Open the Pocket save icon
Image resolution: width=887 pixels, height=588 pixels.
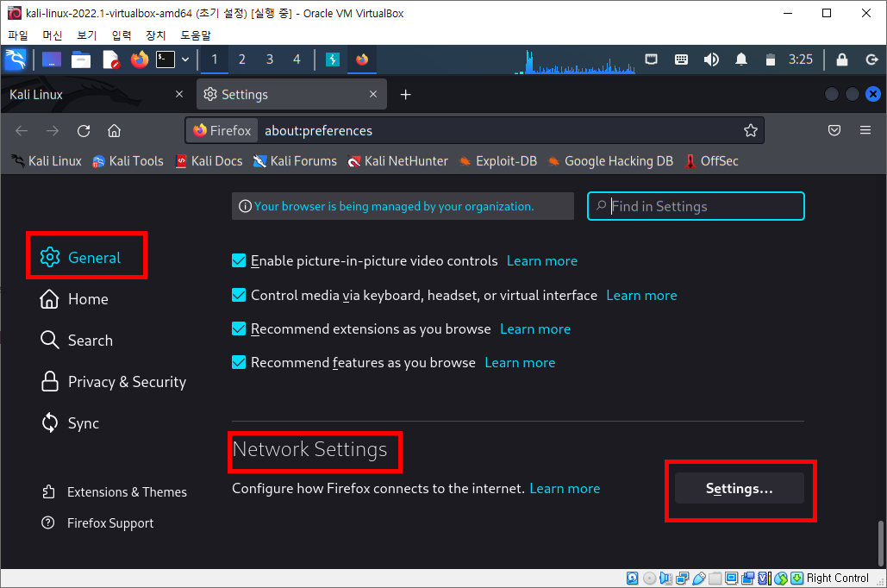click(834, 131)
